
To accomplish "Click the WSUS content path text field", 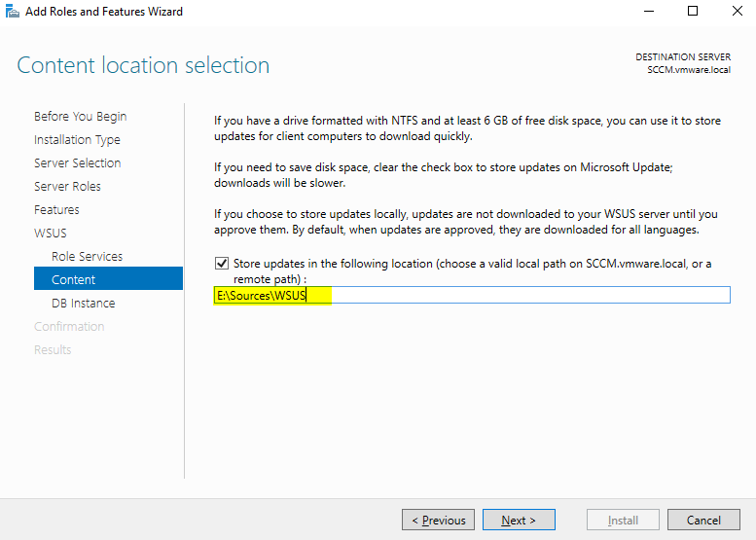I will [472, 295].
